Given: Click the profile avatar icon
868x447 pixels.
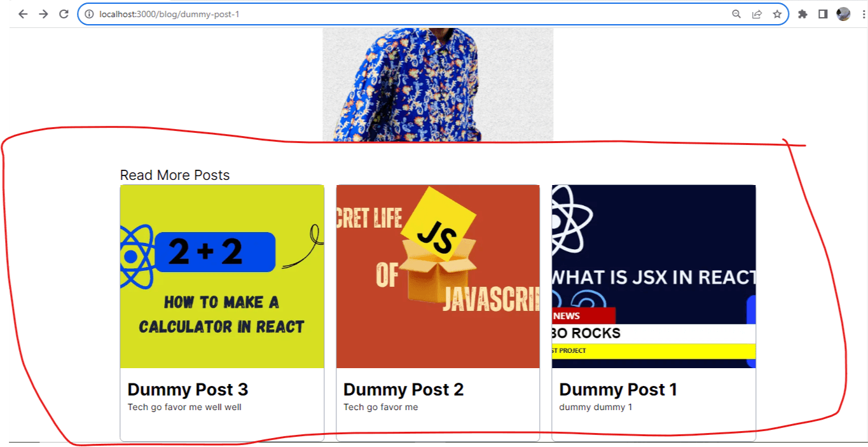Looking at the screenshot, I should pyautogui.click(x=843, y=13).
